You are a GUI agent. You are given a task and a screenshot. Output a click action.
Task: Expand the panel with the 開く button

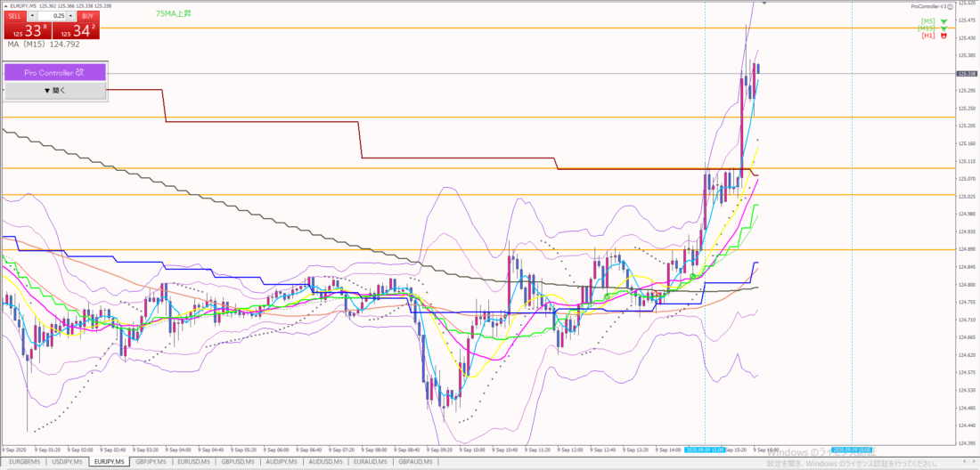tap(54, 91)
